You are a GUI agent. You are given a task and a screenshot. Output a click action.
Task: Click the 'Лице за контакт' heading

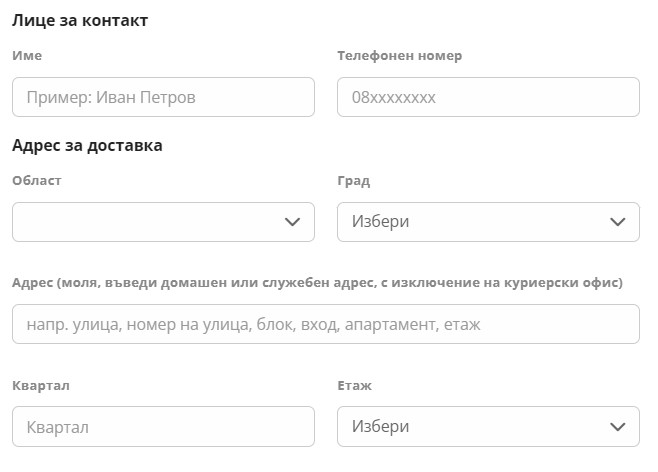(x=80, y=20)
